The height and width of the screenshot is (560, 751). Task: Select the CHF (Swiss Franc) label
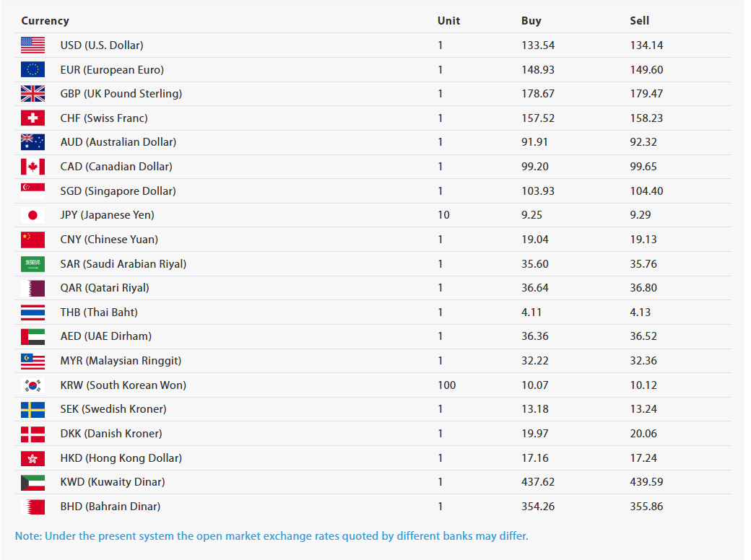[x=104, y=118]
